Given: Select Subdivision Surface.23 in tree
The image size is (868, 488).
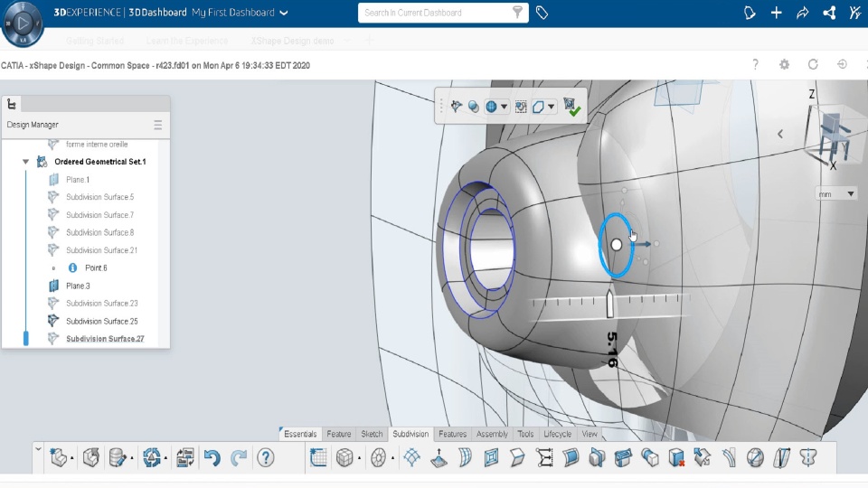Looking at the screenshot, I should pos(102,304).
